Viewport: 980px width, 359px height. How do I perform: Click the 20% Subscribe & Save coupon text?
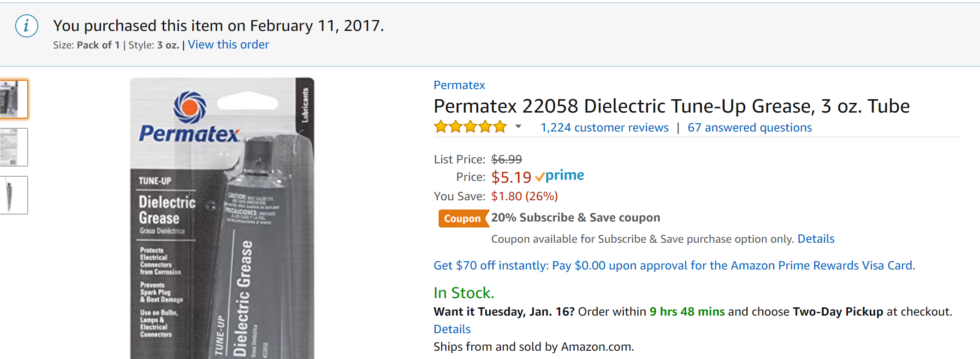coord(575,217)
